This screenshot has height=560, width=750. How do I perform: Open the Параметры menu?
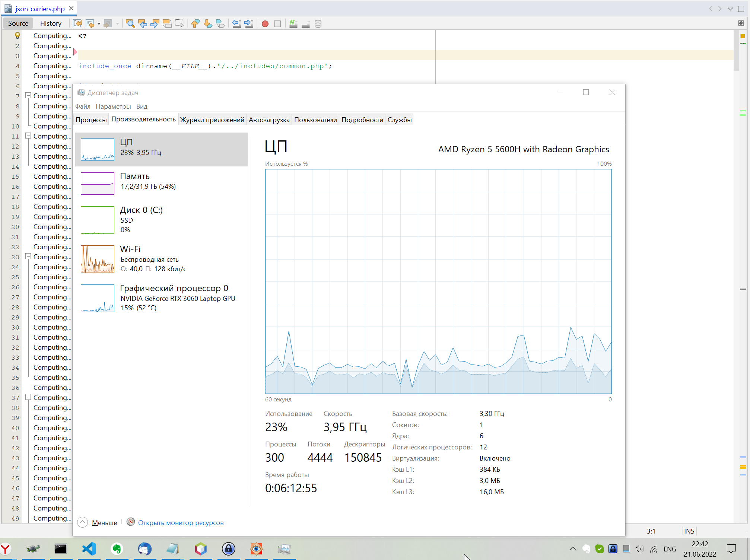coord(113,106)
